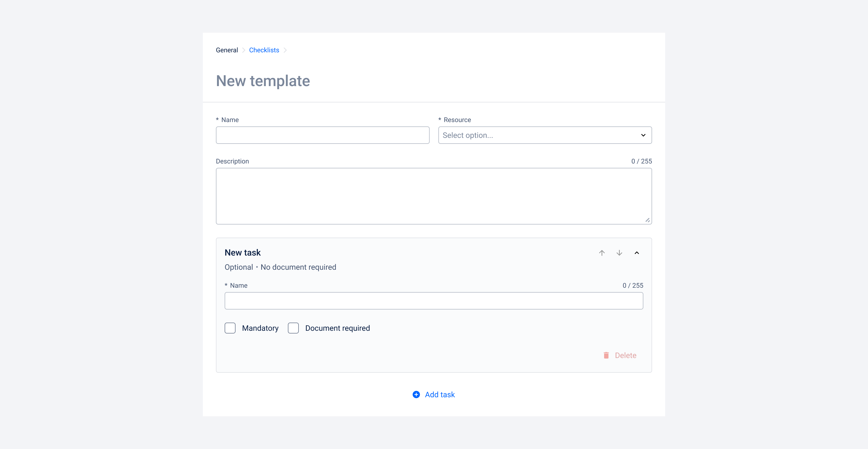Click the Description field label

pyautogui.click(x=233, y=161)
